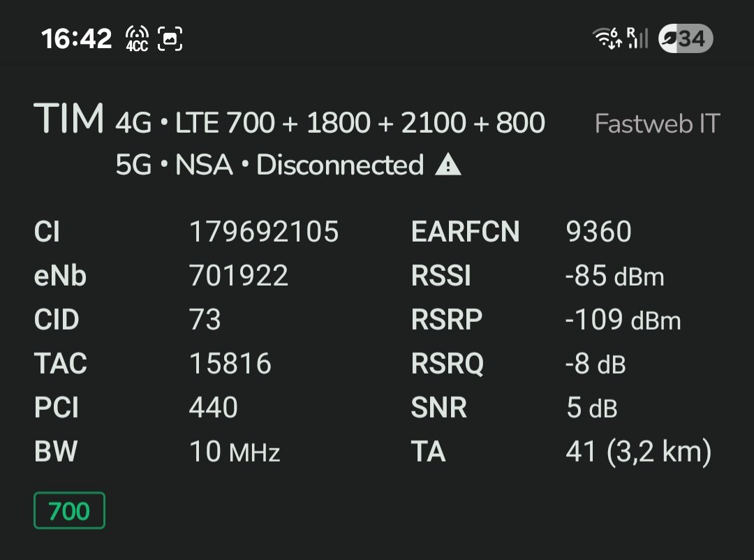Tap the battery level 34 indicator
Screen dimensions: 754x560
click(685, 38)
